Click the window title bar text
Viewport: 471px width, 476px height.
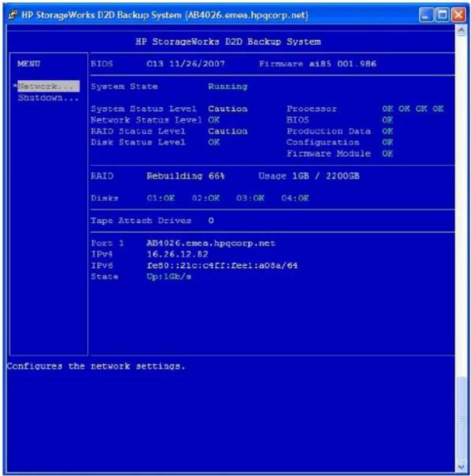pyautogui.click(x=165, y=15)
